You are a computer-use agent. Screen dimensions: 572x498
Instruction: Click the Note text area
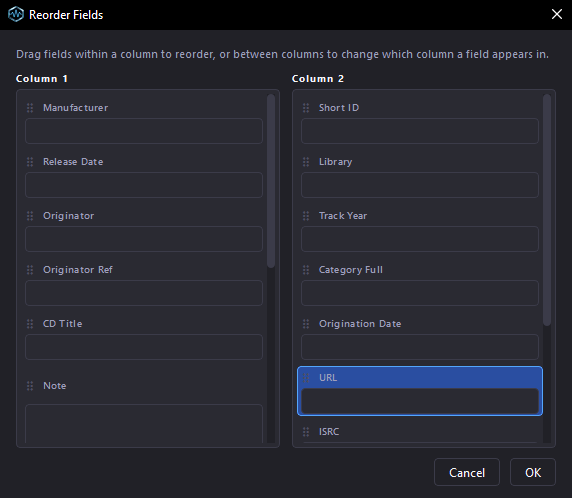[144, 424]
